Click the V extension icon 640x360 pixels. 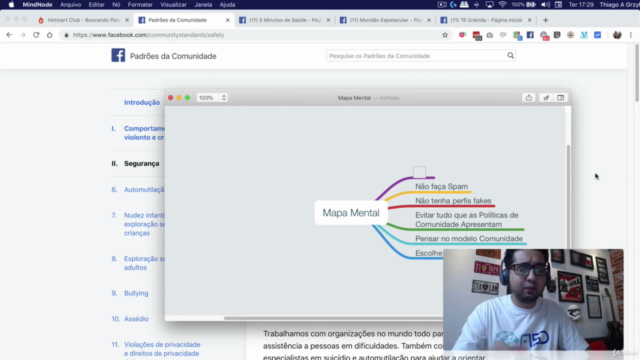click(x=584, y=35)
